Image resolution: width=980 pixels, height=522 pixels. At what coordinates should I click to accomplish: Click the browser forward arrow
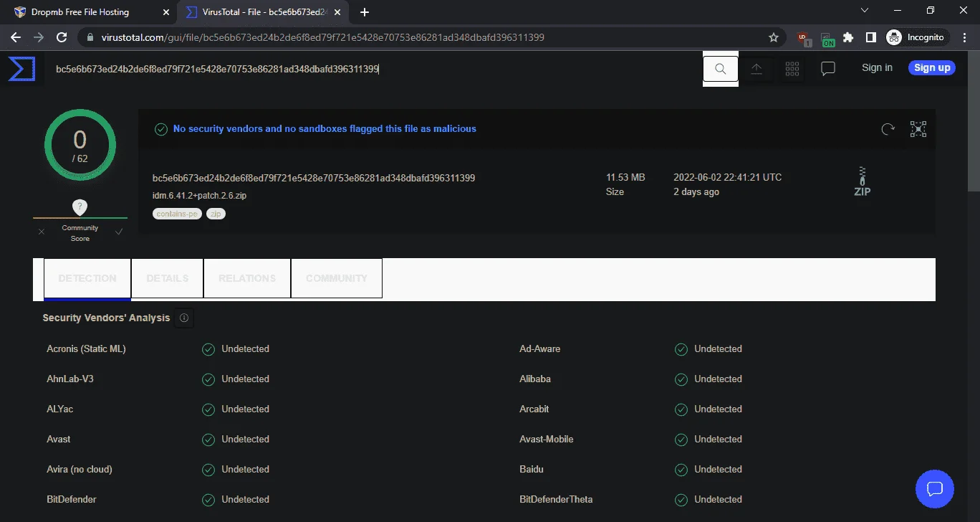[x=39, y=37]
